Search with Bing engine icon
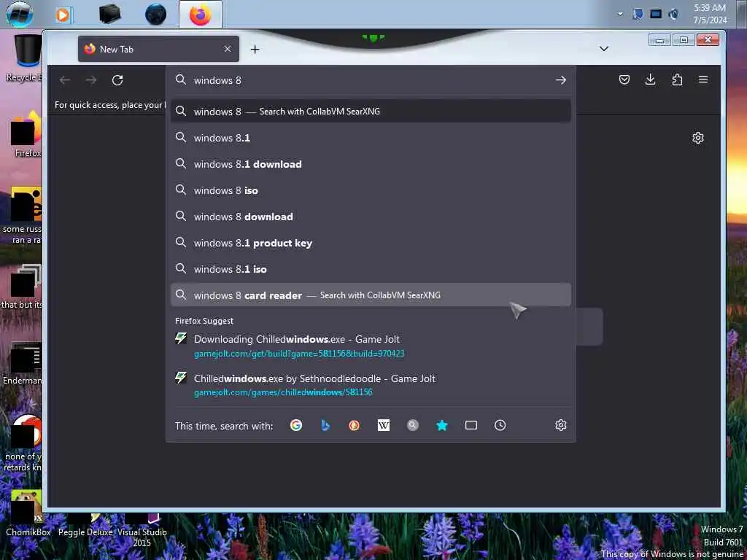747x560 pixels. point(325,425)
